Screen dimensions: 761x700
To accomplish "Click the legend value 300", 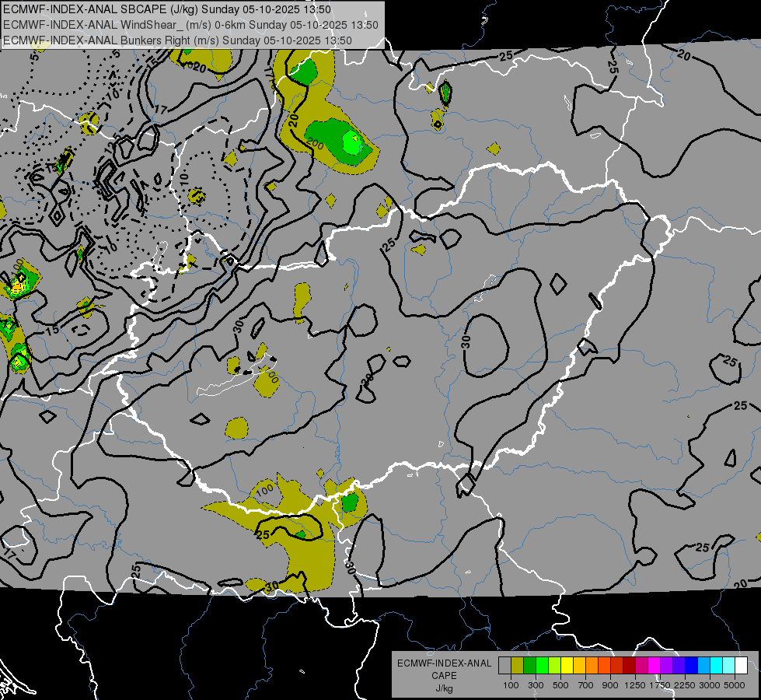I will 536,685.
